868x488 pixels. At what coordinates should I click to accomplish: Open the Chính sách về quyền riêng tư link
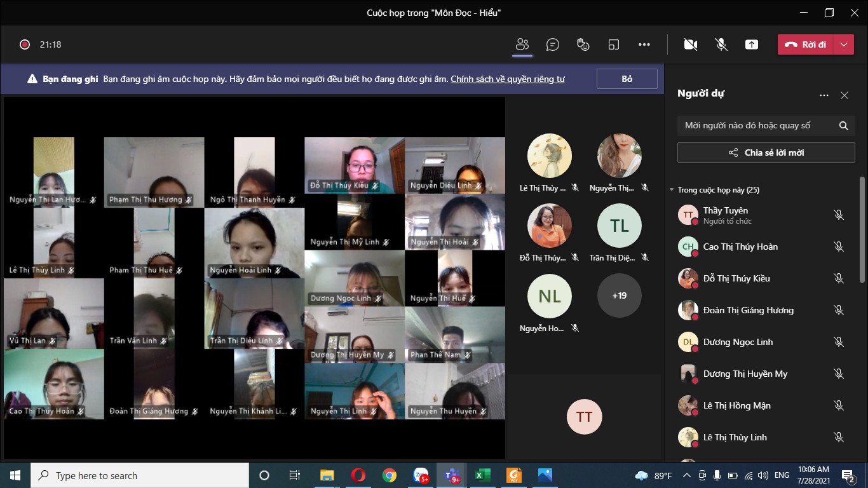pos(507,79)
